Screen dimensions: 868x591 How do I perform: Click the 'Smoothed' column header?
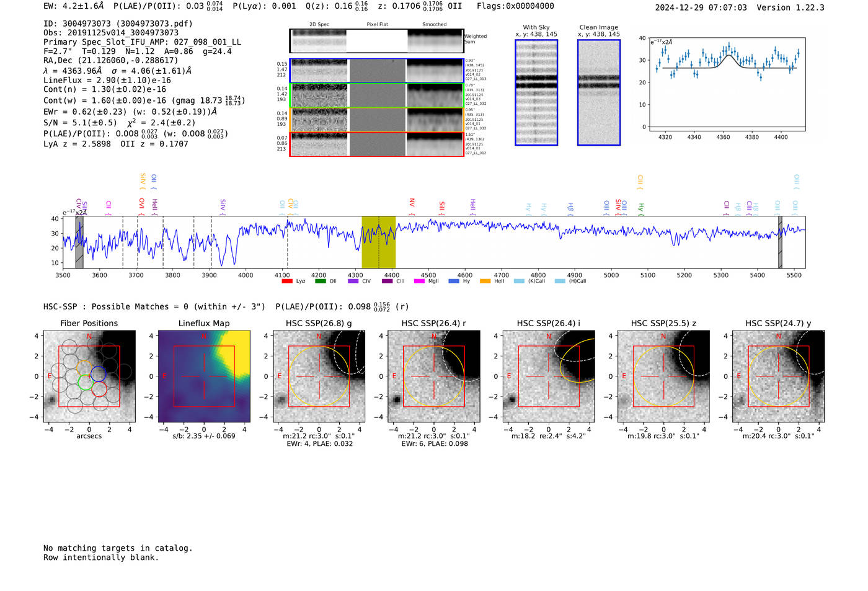pyautogui.click(x=435, y=24)
